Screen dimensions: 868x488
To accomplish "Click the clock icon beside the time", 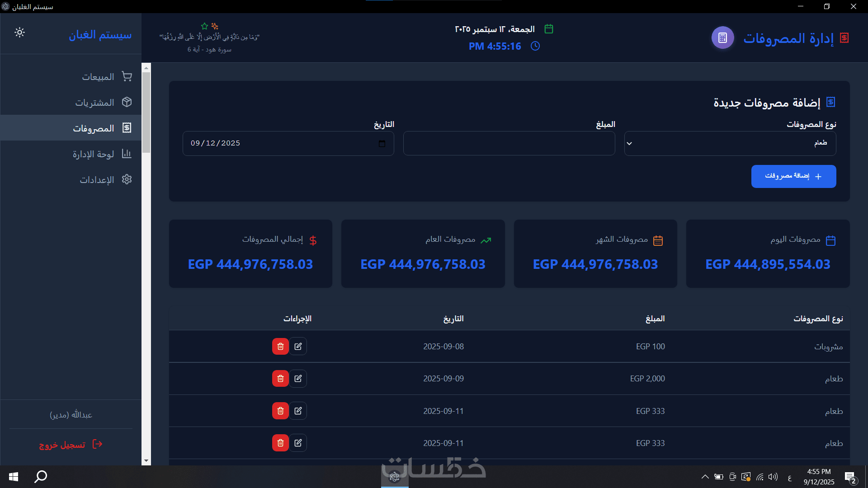I will click(535, 46).
